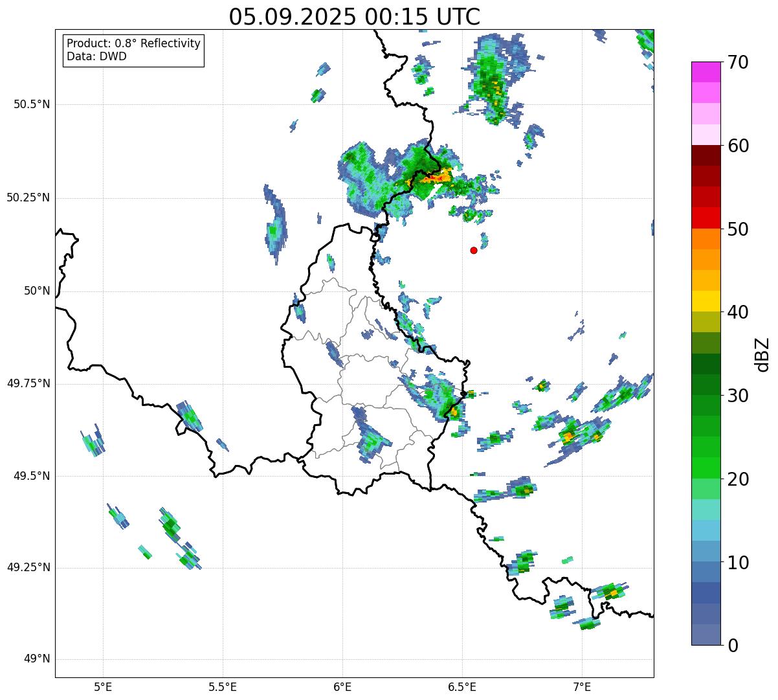Click the 50.5°N latitude label
The height and width of the screenshot is (700, 778).
click(x=32, y=104)
